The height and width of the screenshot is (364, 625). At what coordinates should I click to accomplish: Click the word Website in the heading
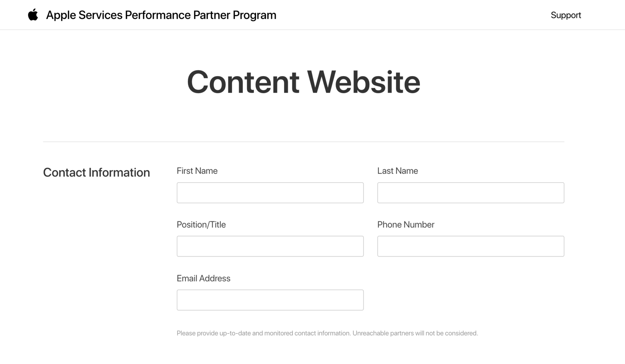pos(364,82)
